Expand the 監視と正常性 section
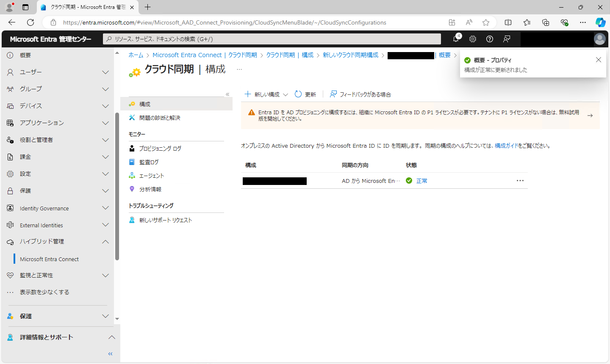 (105, 276)
